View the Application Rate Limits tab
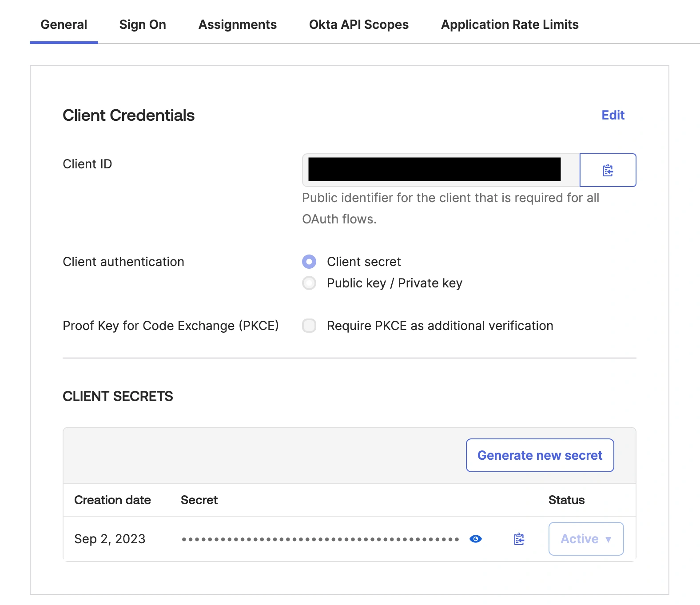 [x=510, y=24]
